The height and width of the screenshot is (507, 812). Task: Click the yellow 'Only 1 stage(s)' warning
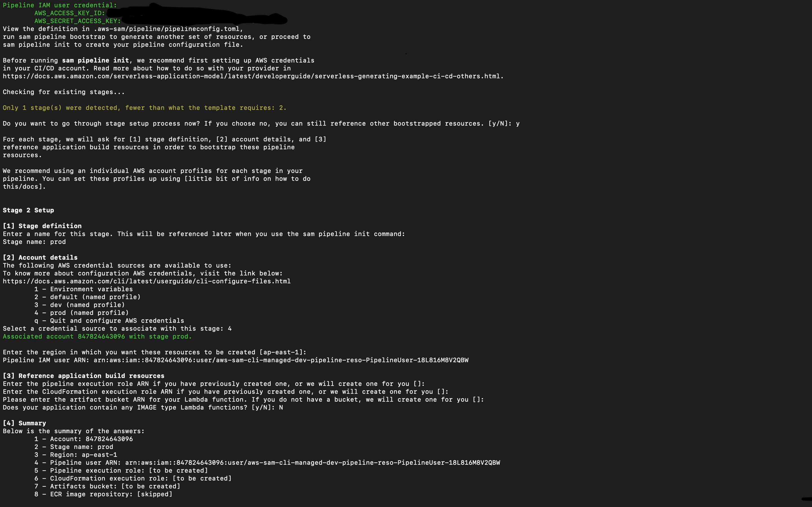(145, 108)
